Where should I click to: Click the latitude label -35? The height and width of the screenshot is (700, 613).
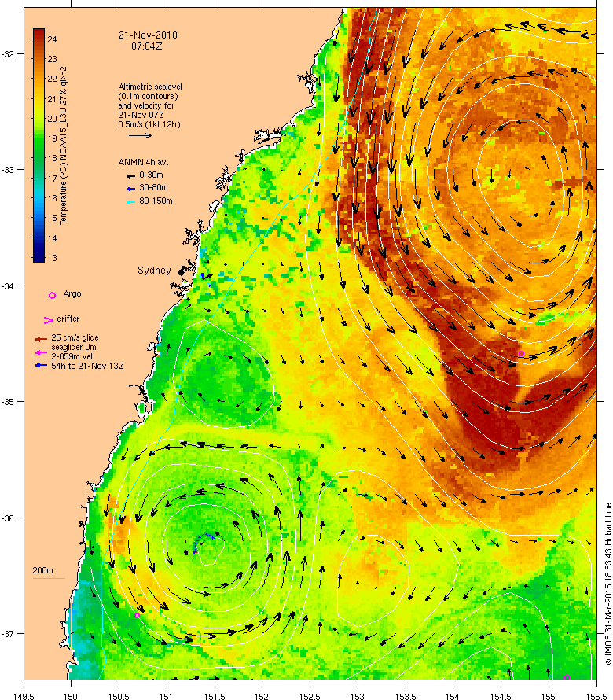point(8,402)
